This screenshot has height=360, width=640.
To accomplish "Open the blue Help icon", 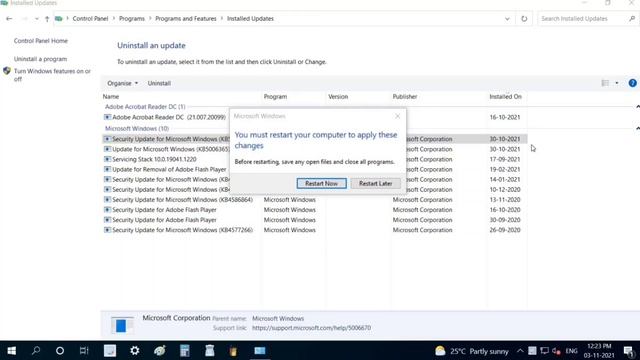I will coord(632,83).
